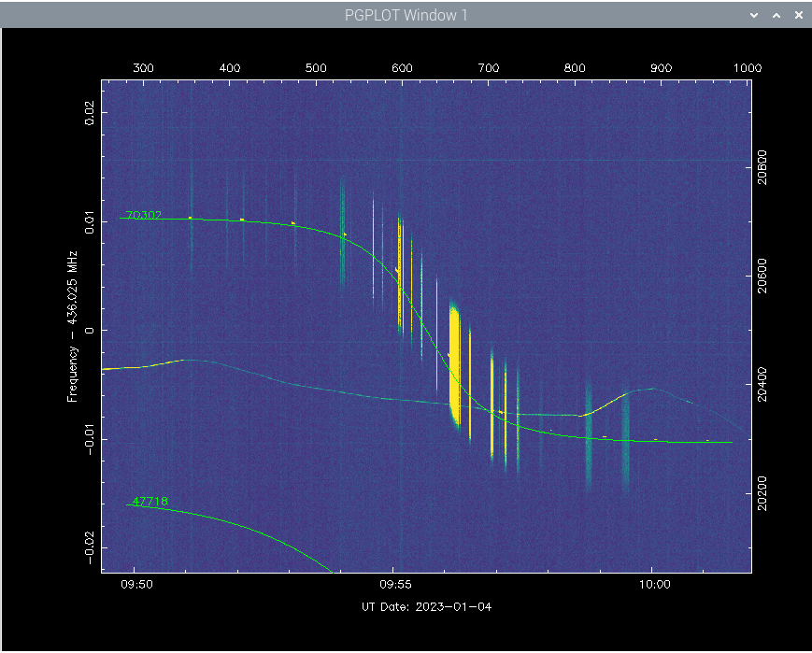Click the widest bright yellow signal burst
Viewport: 812px width, 653px height.
pyautogui.click(x=454, y=365)
